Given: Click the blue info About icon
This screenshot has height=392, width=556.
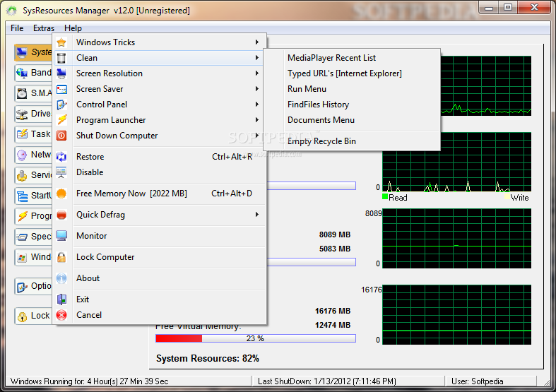Looking at the screenshot, I should (61, 278).
